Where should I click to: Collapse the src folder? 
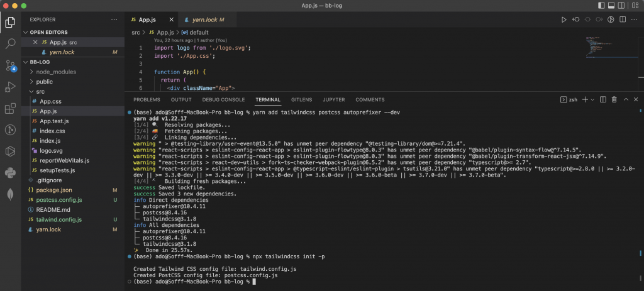click(x=73, y=92)
